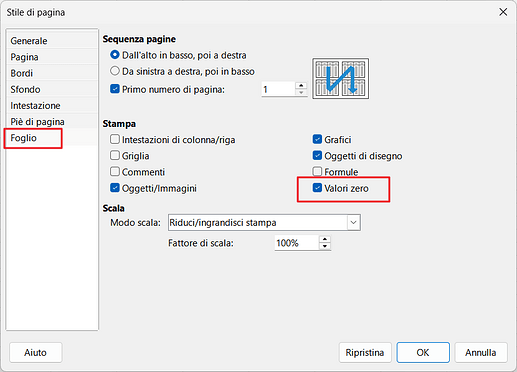Viewport: 517px width, 372px height.
Task: Decrease the Fattore di scala value
Action: [325, 246]
